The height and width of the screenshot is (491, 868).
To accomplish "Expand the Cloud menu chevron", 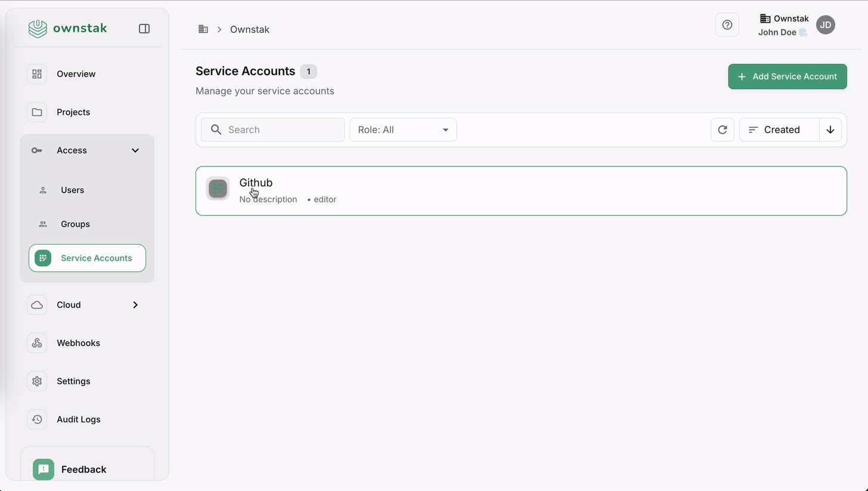I will (x=135, y=305).
